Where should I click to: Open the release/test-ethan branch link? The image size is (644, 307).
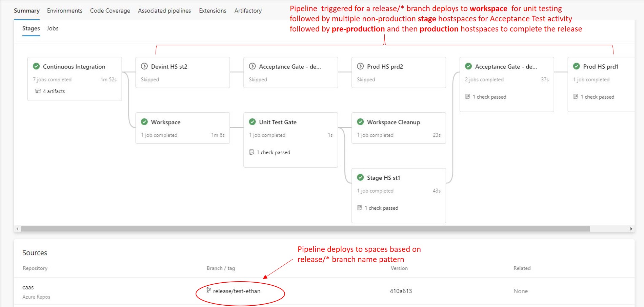click(x=237, y=291)
